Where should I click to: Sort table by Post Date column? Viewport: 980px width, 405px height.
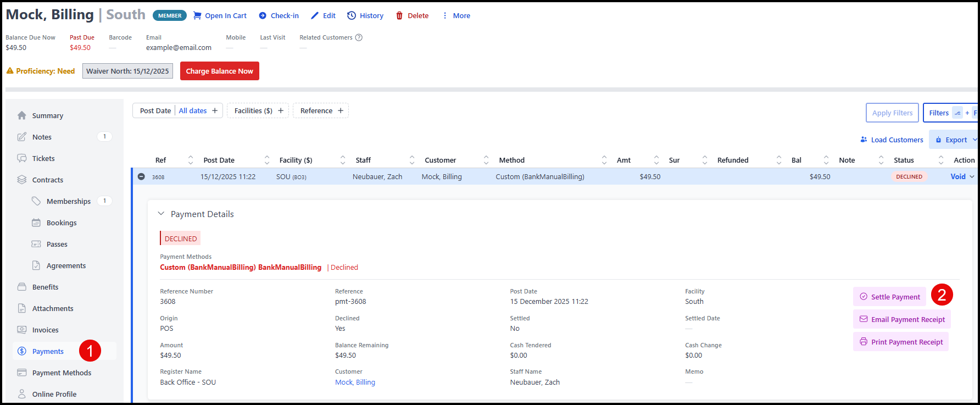(267, 160)
